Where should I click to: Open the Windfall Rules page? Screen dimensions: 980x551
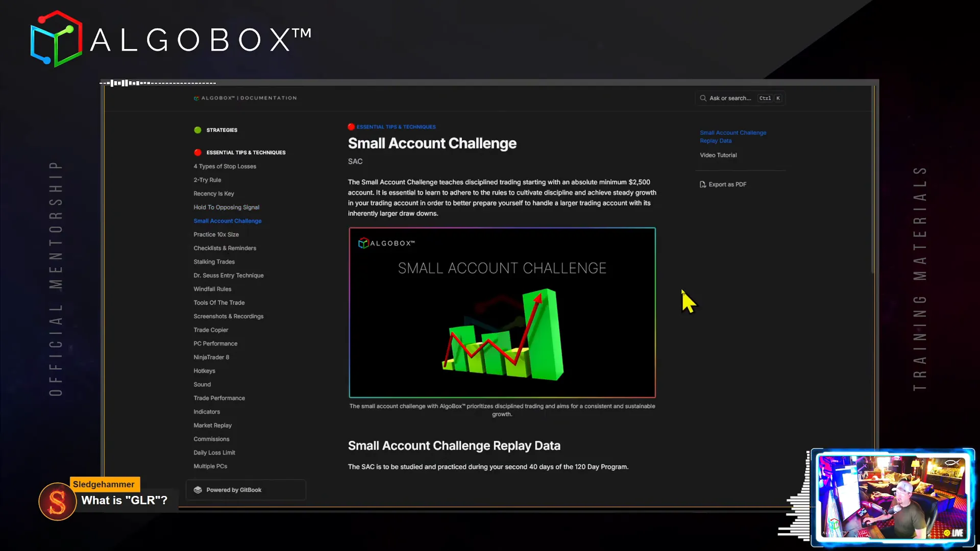click(212, 289)
